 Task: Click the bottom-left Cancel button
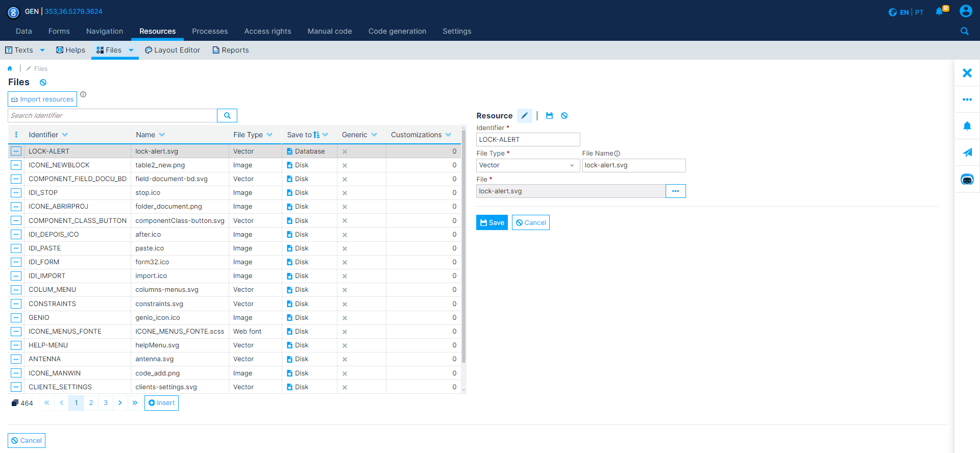point(27,441)
